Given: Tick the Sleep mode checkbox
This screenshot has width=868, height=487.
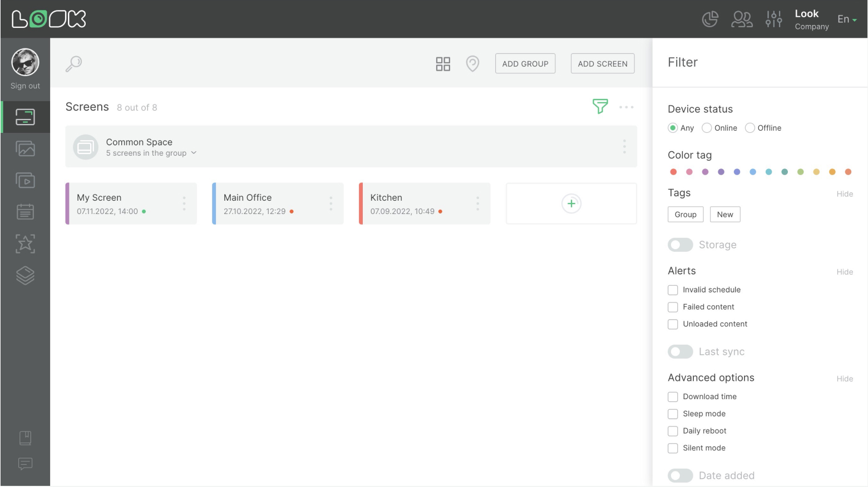Looking at the screenshot, I should point(673,414).
